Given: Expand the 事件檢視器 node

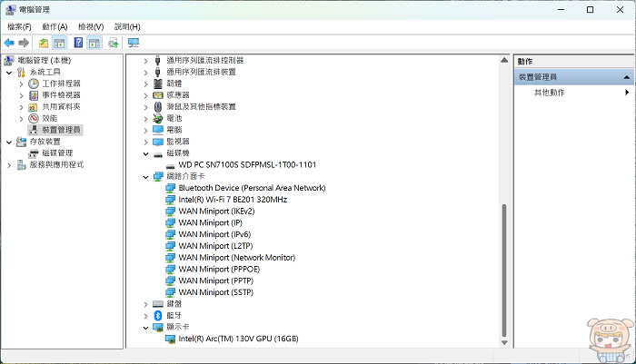Looking at the screenshot, I should [x=22, y=95].
